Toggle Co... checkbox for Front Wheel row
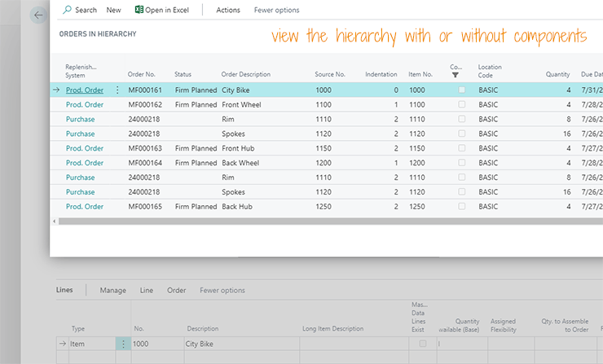603x364 pixels. coord(461,104)
